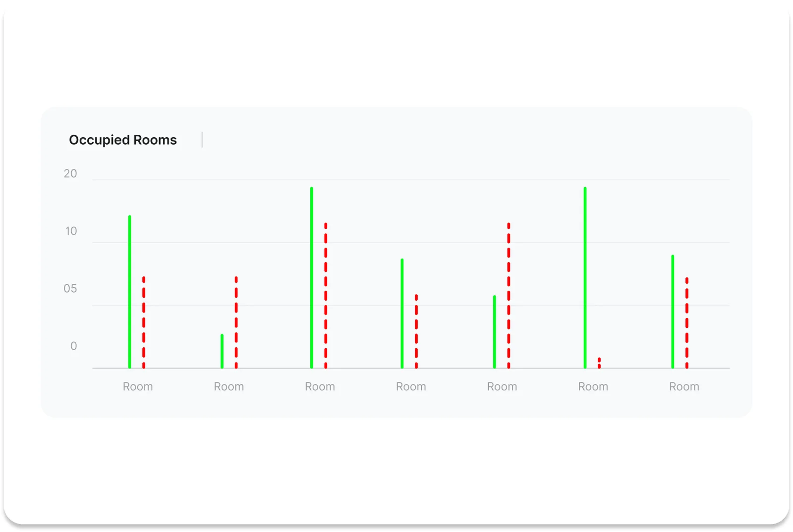
Task: Click the red dashed bar of the first Room
Action: pyautogui.click(x=144, y=322)
